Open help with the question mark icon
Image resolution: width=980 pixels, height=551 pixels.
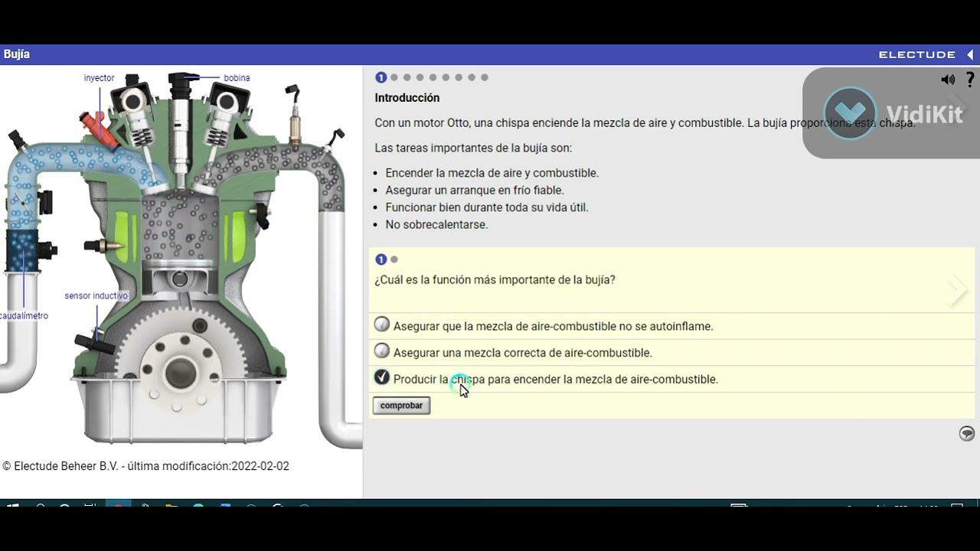(x=970, y=80)
